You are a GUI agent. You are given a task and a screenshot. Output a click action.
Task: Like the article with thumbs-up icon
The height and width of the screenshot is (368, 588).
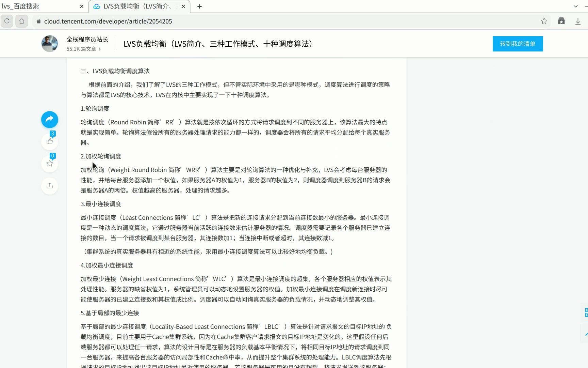coord(50,141)
